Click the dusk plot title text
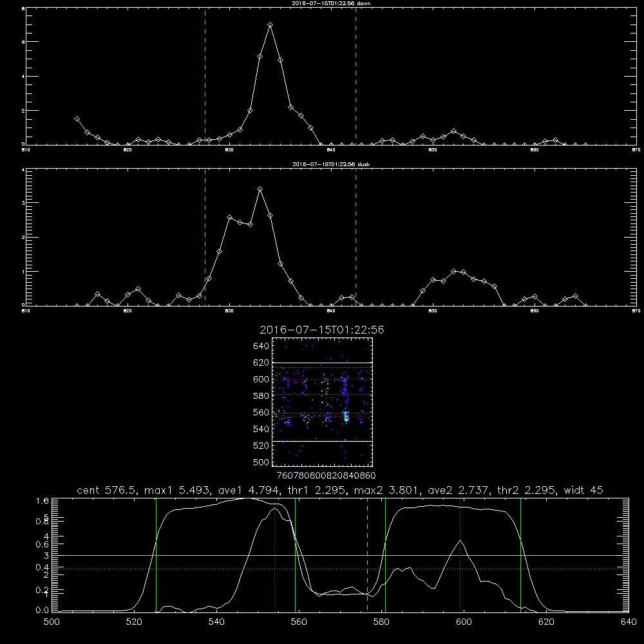The height and width of the screenshot is (644, 644). tap(331, 164)
